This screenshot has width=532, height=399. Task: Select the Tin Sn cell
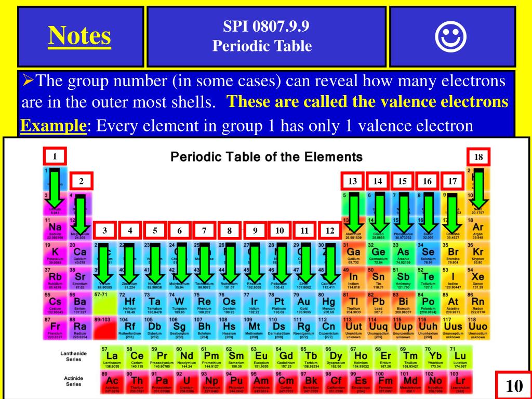(x=378, y=278)
